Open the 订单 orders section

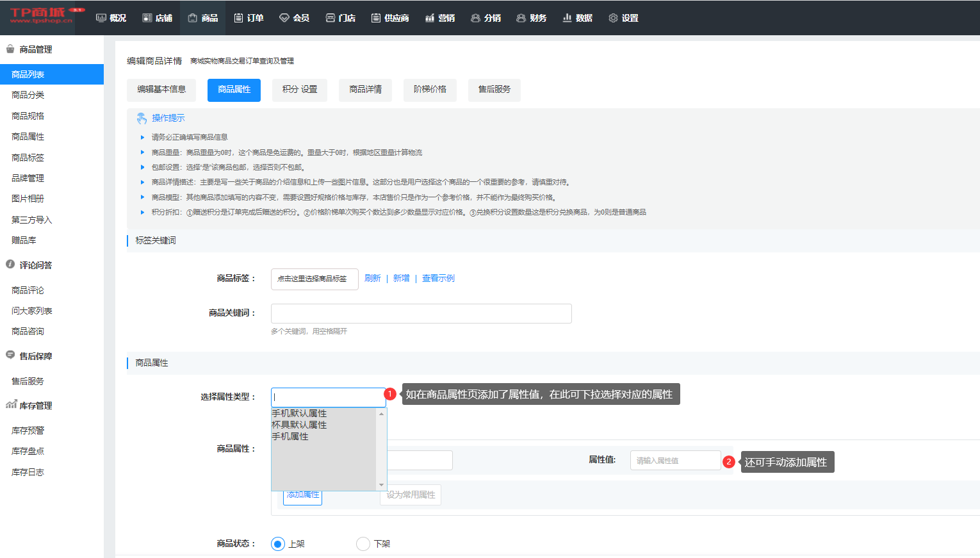click(249, 18)
